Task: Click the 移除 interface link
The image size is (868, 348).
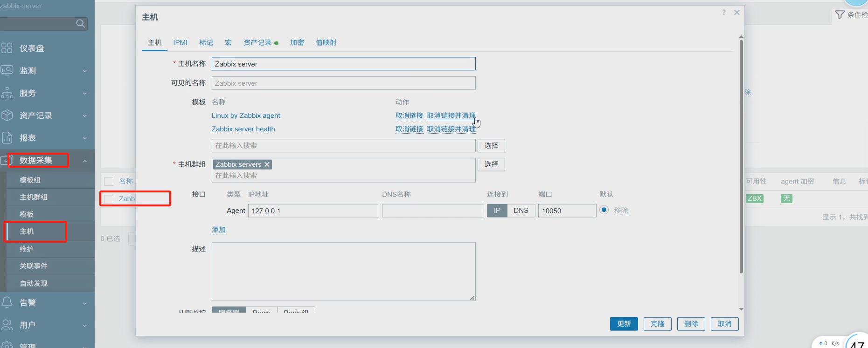Action: tap(621, 210)
